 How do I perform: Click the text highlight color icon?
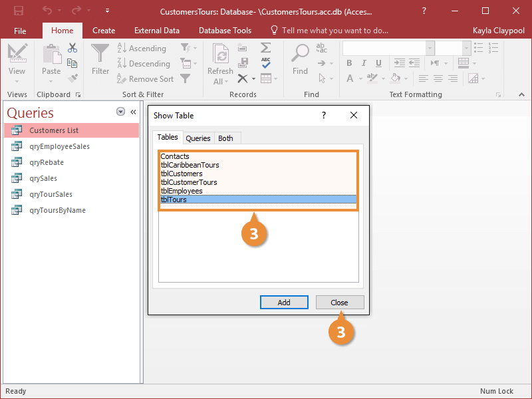coord(372,78)
